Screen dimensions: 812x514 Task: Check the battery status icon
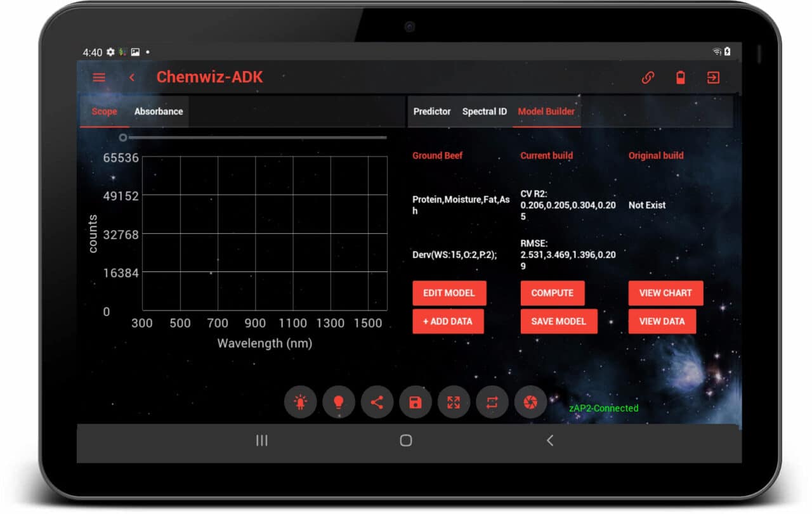point(680,77)
